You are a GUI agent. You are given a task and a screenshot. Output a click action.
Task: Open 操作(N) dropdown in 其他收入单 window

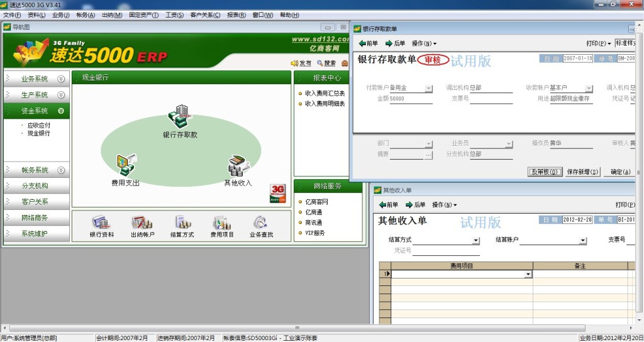coord(445,204)
